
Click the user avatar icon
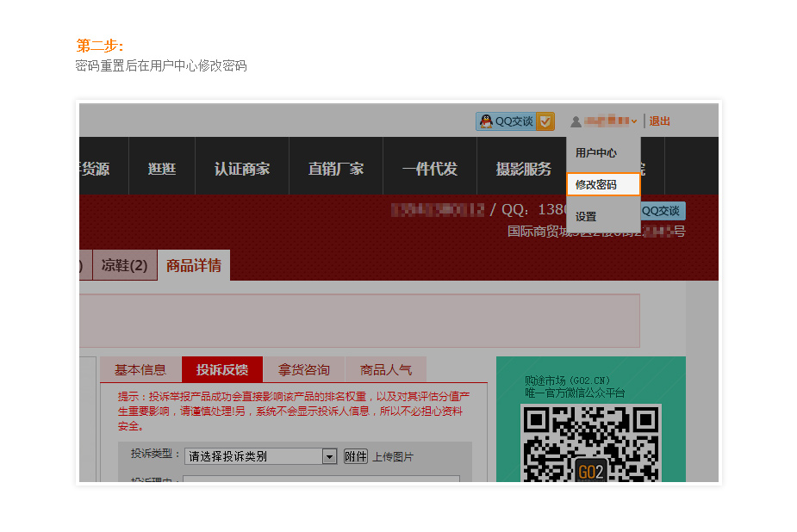click(576, 122)
